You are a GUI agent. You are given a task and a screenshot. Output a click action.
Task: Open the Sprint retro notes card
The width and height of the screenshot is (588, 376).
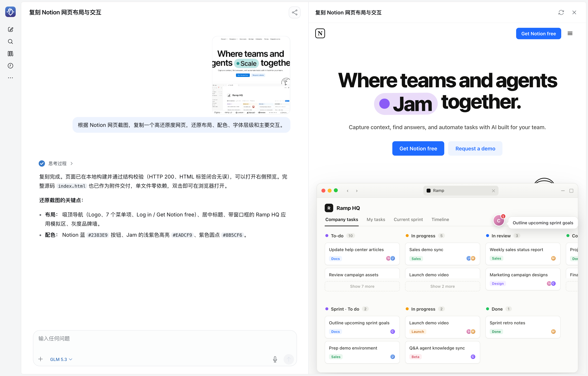[x=523, y=327]
